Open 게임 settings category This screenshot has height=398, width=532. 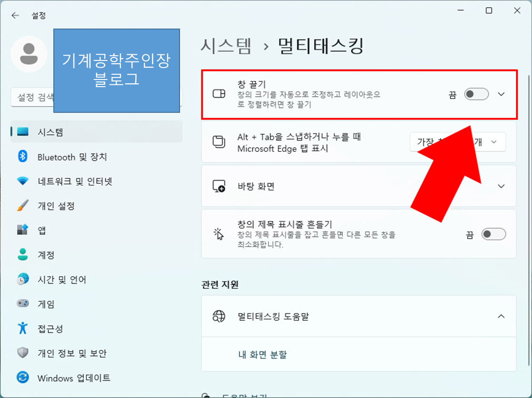pyautogui.click(x=97, y=303)
